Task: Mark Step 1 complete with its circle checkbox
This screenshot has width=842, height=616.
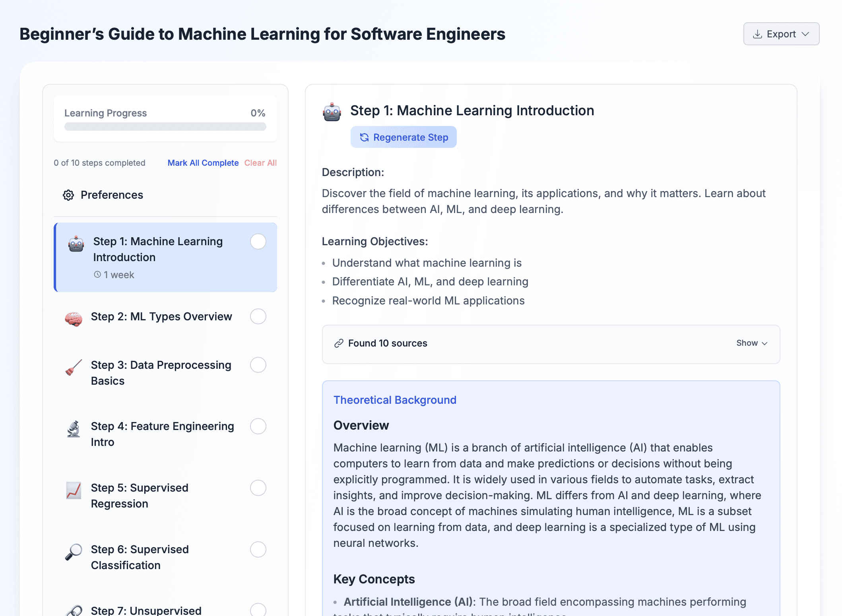Action: (x=258, y=241)
